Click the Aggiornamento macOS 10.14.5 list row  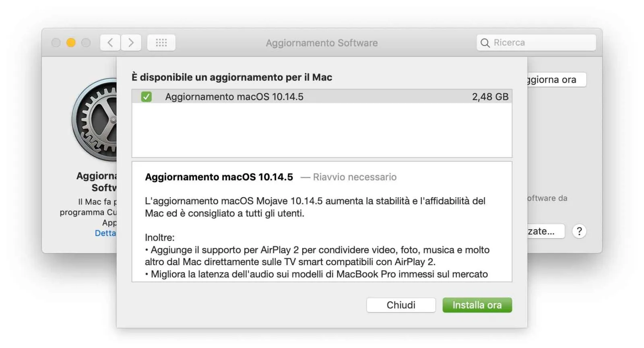point(282,96)
